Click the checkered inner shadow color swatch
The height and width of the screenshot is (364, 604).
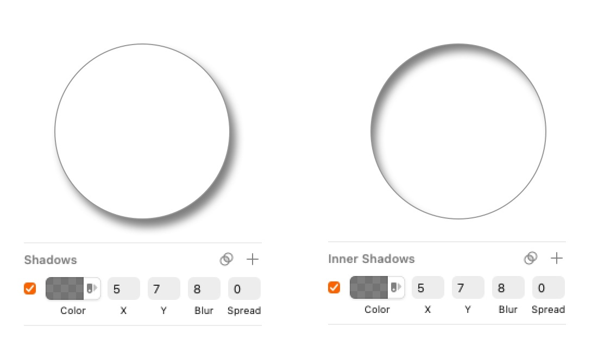tap(369, 287)
